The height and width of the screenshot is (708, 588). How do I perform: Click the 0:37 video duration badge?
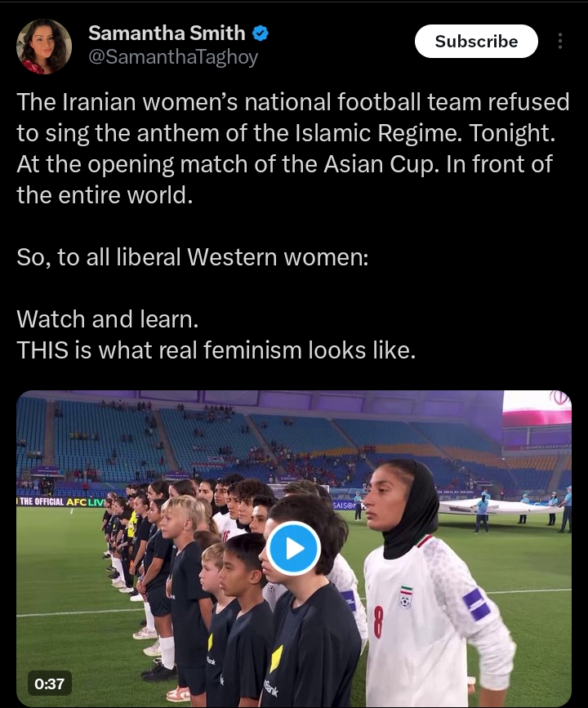[x=49, y=684]
